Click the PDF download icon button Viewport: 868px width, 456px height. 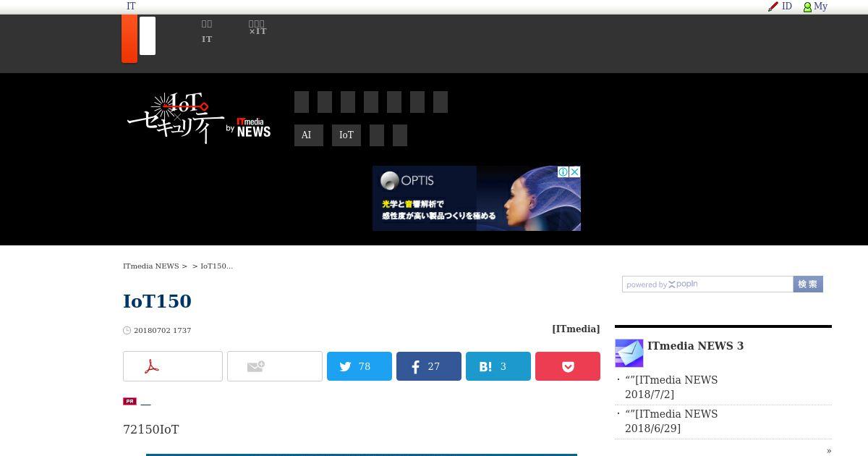click(x=173, y=366)
